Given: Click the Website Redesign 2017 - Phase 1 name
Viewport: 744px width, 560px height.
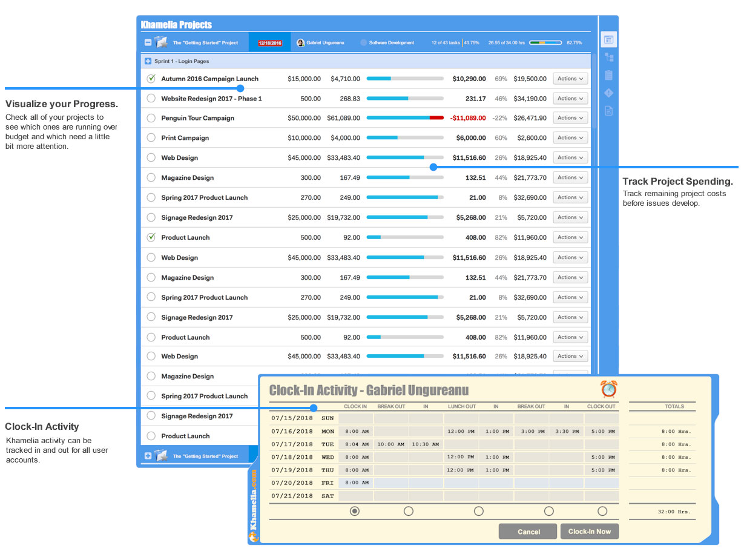Looking at the screenshot, I should (211, 98).
